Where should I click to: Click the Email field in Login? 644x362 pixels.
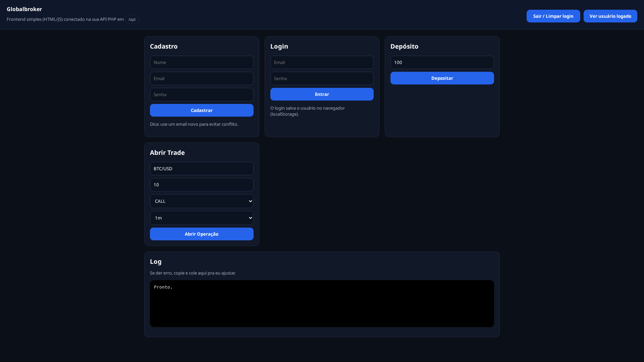[x=322, y=62]
